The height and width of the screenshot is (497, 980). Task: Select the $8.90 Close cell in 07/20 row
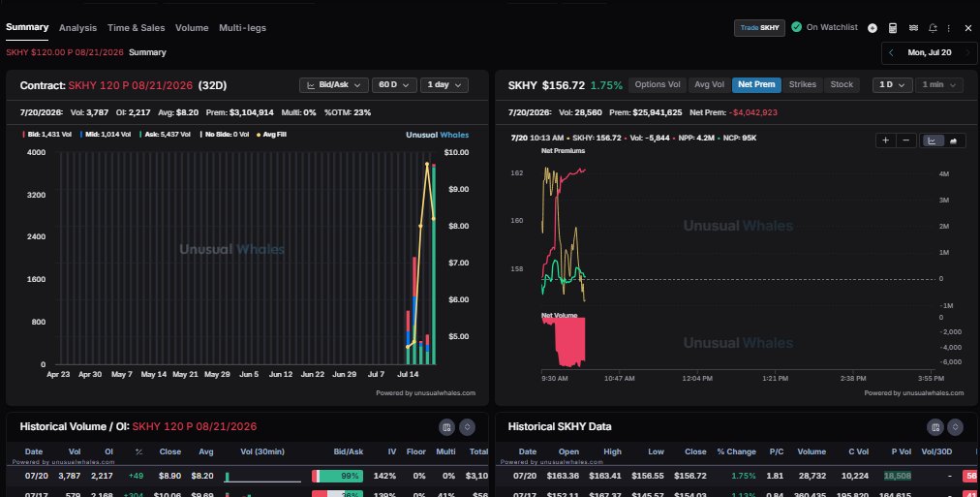pyautogui.click(x=170, y=476)
